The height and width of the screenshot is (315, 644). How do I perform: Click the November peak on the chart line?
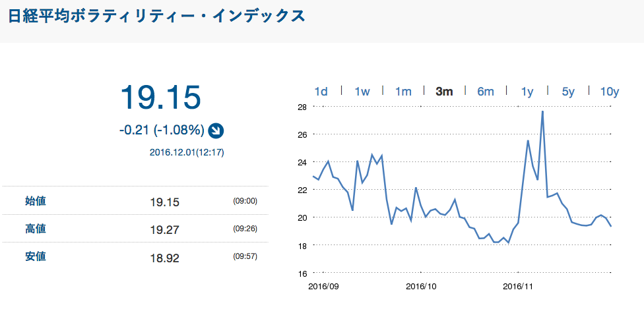click(x=542, y=111)
